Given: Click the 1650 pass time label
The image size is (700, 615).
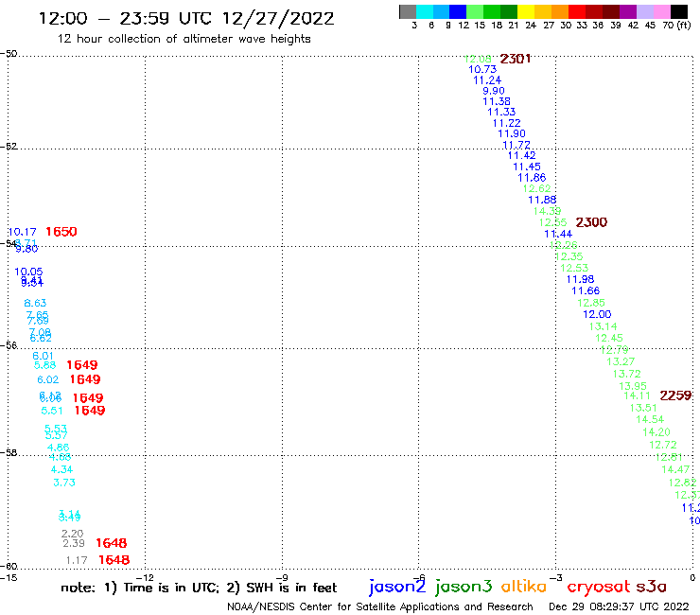Looking at the screenshot, I should (x=61, y=232).
